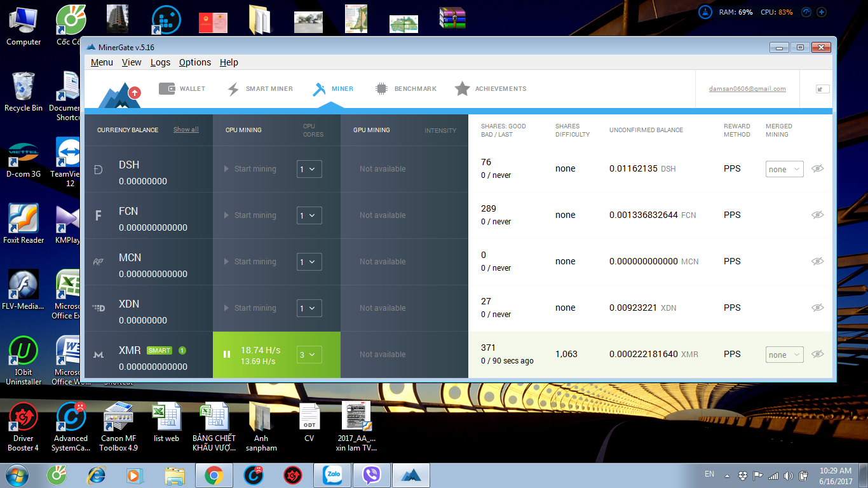The image size is (868, 488).
Task: Start CPU mining for FCN
Action: [250, 215]
